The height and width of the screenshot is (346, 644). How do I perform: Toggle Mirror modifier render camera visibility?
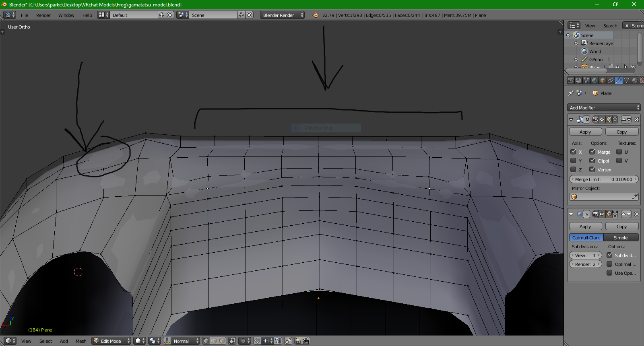(595, 119)
